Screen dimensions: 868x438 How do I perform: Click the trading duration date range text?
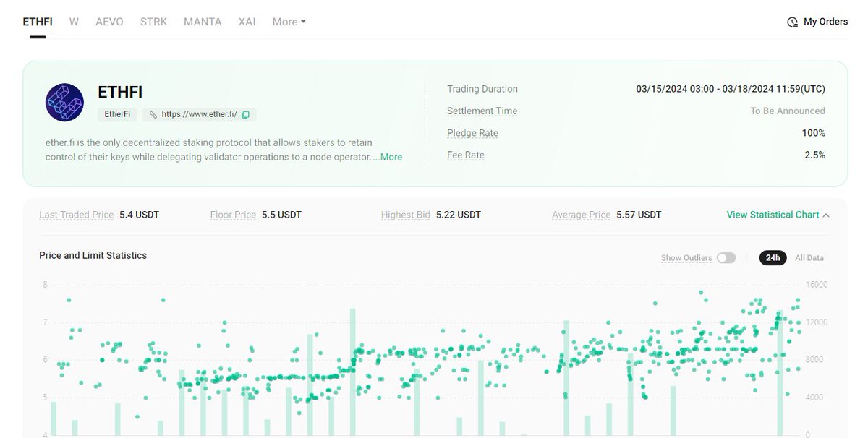tap(731, 89)
